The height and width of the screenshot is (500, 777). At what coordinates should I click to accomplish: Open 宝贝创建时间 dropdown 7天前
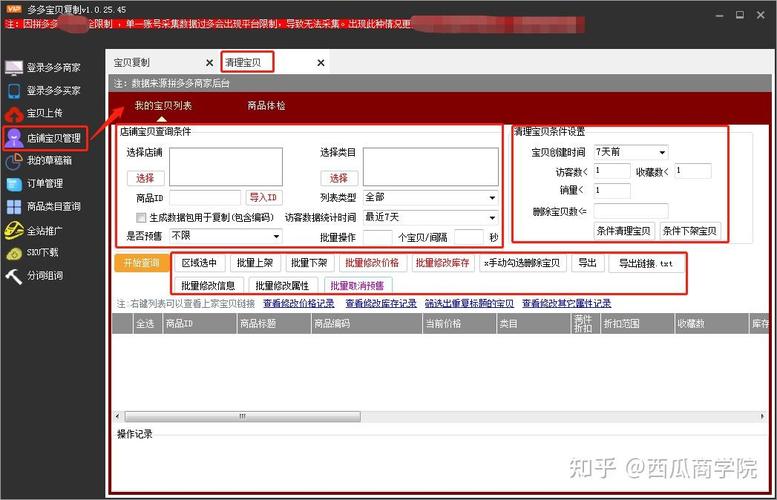coord(631,152)
